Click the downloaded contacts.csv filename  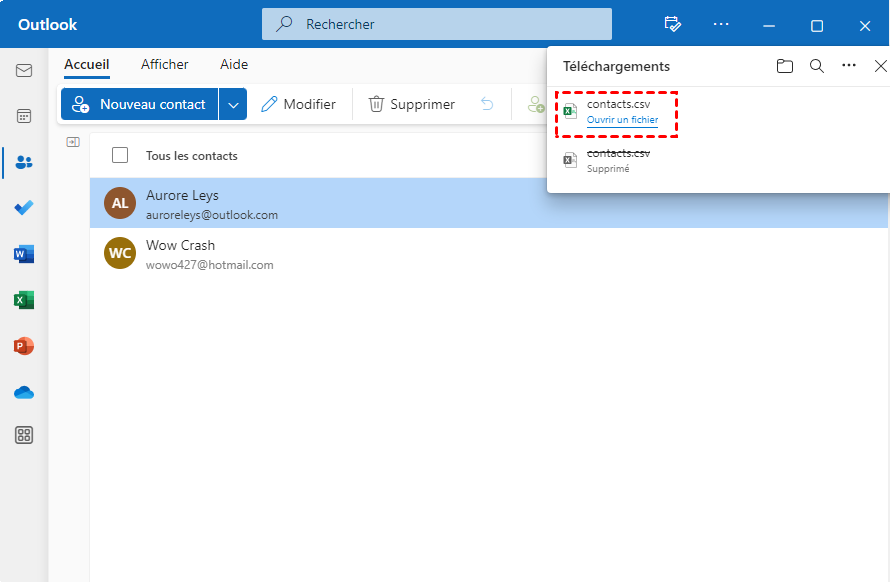point(618,104)
